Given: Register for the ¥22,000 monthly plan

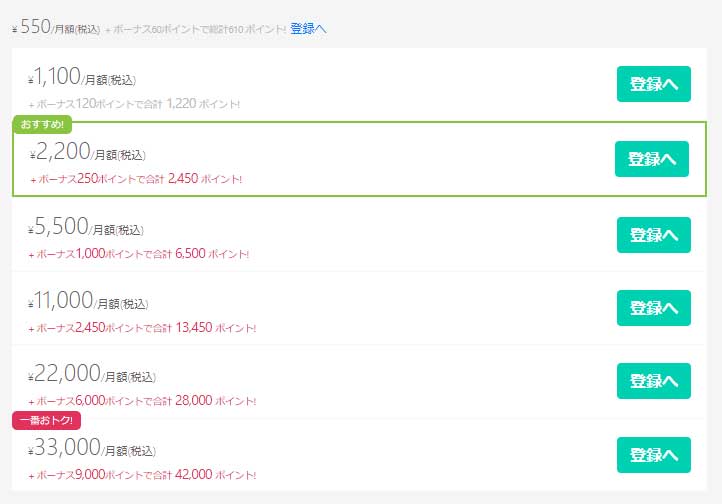Looking at the screenshot, I should click(x=653, y=381).
